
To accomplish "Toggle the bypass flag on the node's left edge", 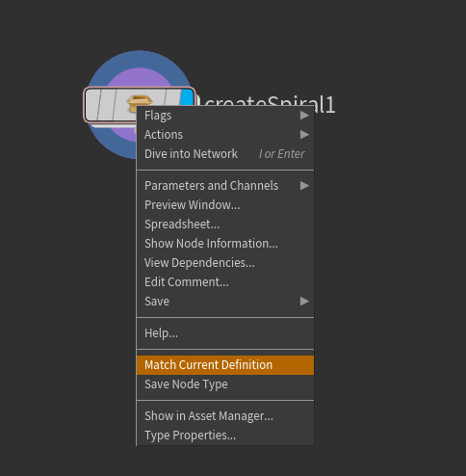I will coord(92,105).
